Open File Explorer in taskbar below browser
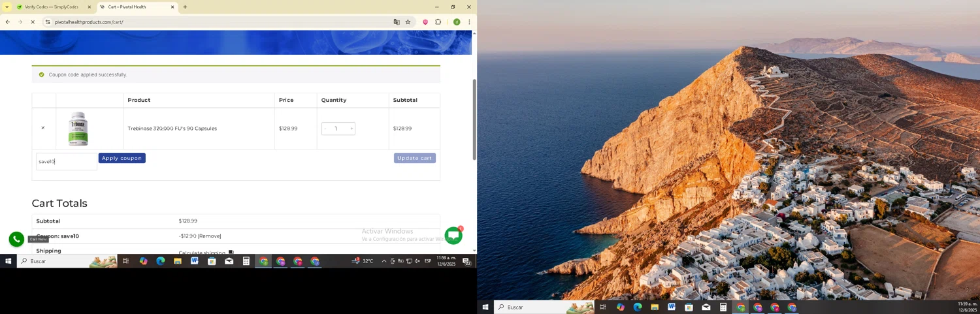Screen dimensions: 980x314 [178, 261]
